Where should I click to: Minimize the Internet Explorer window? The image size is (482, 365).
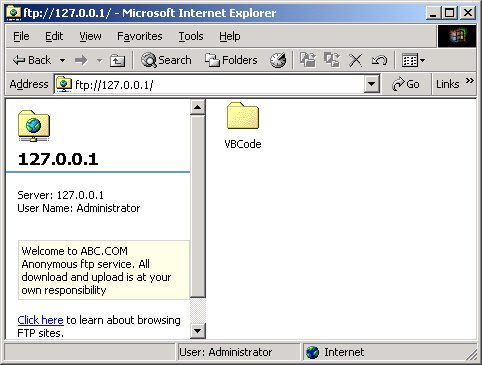click(x=433, y=13)
